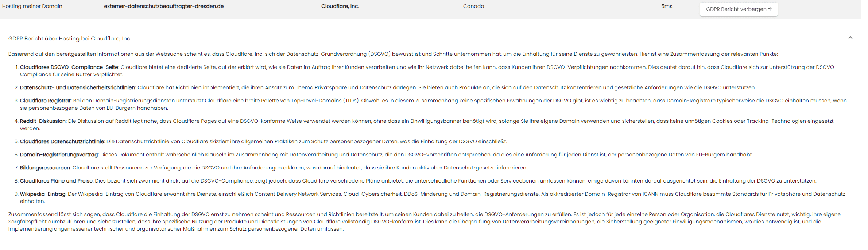Click the Cloudflares DSGVO-Compliance-Seite heading
Image resolution: width=868 pixels, height=250 pixels.
[69, 67]
